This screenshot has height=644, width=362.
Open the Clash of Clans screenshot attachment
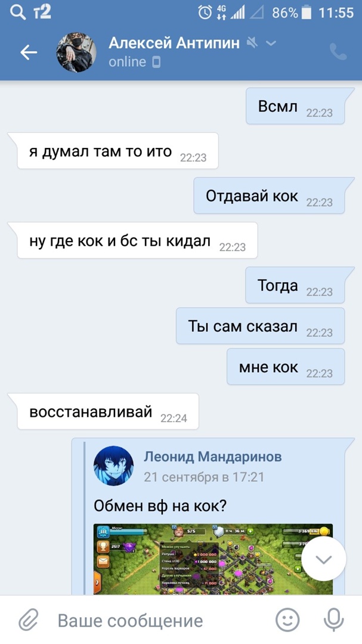coord(213,559)
